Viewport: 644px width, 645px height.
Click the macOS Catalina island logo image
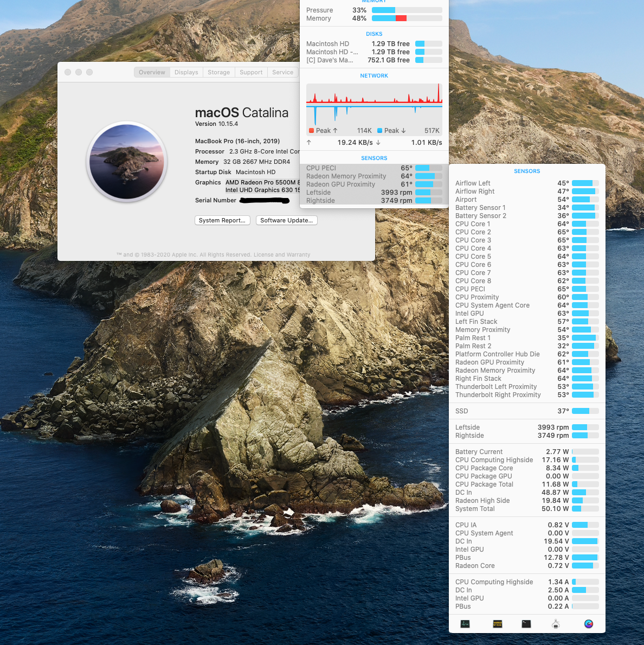127,162
